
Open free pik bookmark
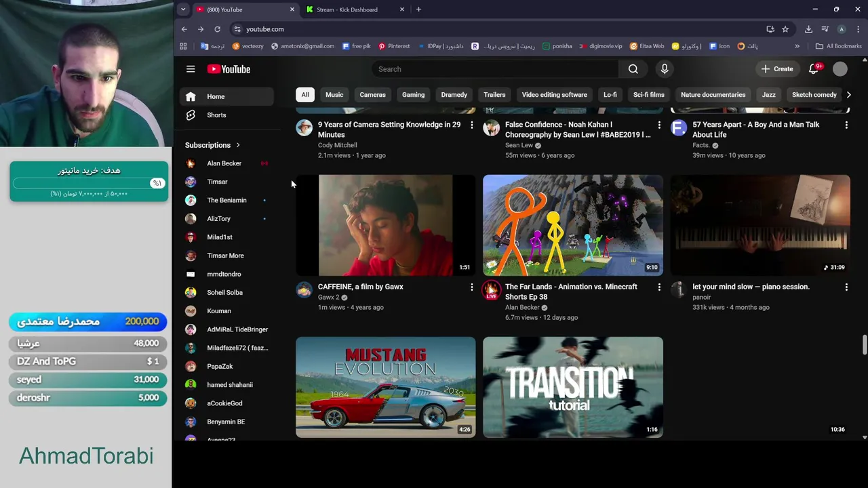coord(356,46)
